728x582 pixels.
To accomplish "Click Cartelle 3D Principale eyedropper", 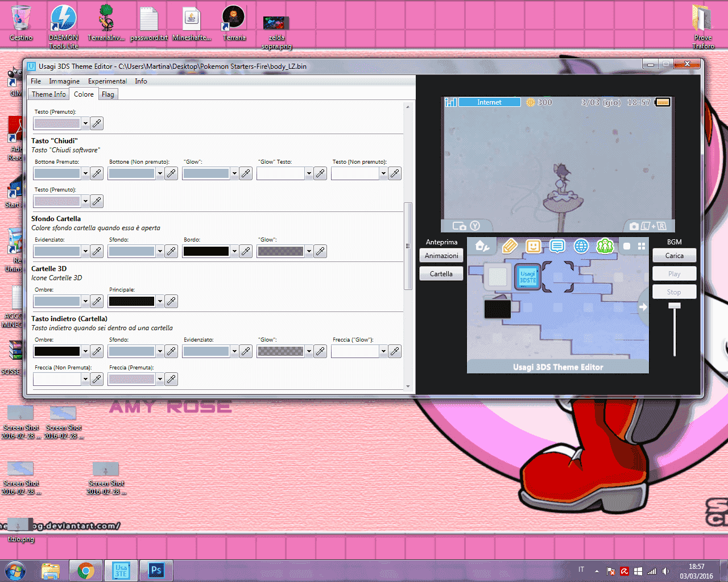I will pos(172,301).
